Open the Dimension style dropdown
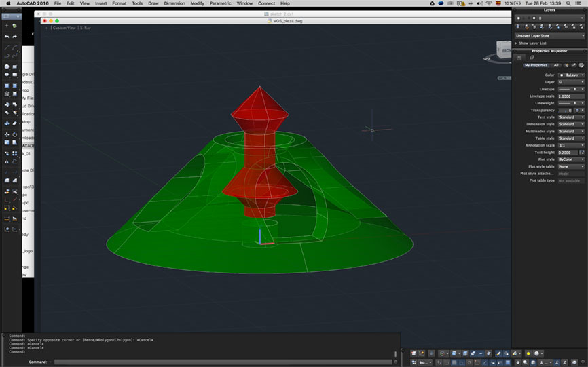Screen dimensions: 588x367 (x=571, y=124)
